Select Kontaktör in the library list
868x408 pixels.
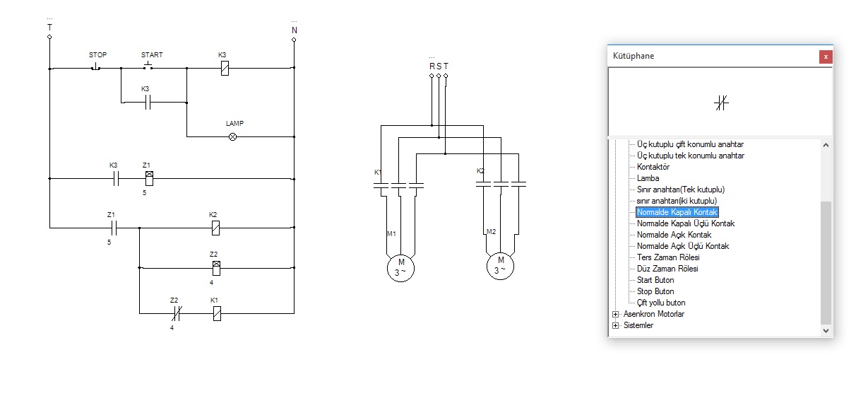[x=653, y=167]
